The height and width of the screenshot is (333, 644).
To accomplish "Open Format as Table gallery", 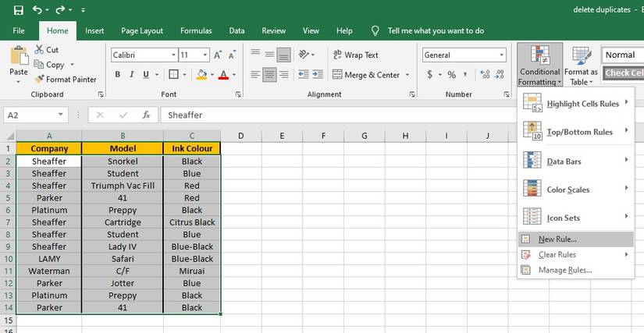I will point(581,66).
